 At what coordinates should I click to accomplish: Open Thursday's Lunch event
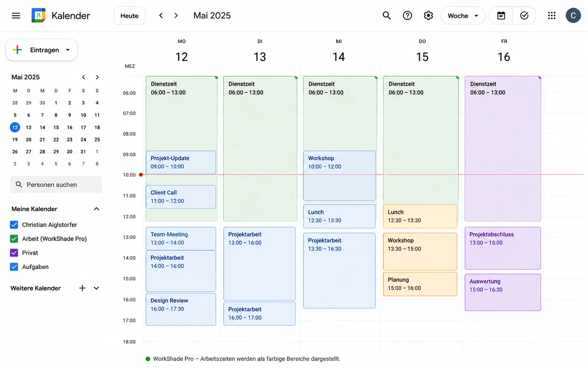click(x=420, y=216)
